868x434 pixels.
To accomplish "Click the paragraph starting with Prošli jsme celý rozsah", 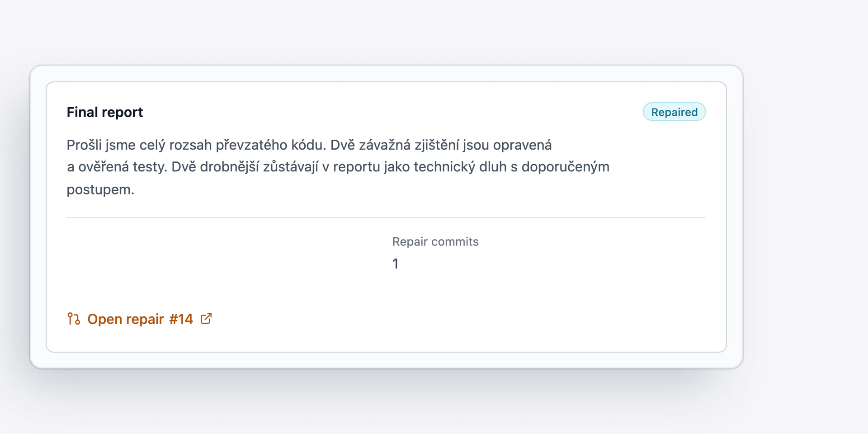I will pyautogui.click(x=338, y=167).
